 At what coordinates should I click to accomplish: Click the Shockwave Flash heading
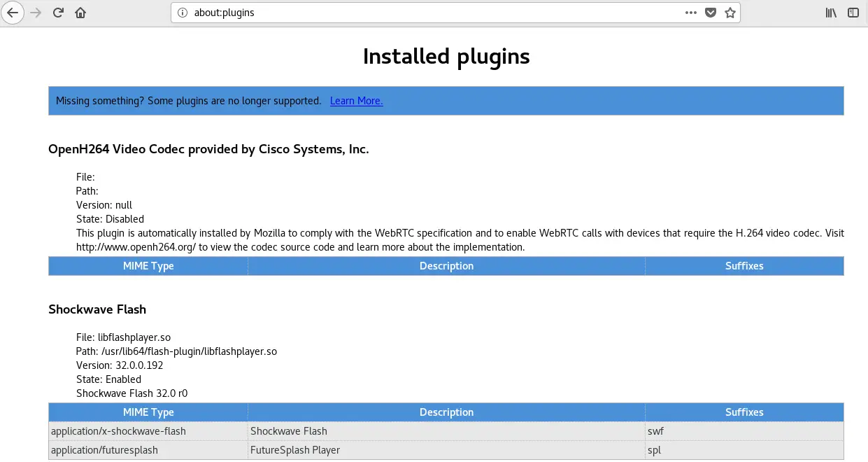pyautogui.click(x=97, y=309)
